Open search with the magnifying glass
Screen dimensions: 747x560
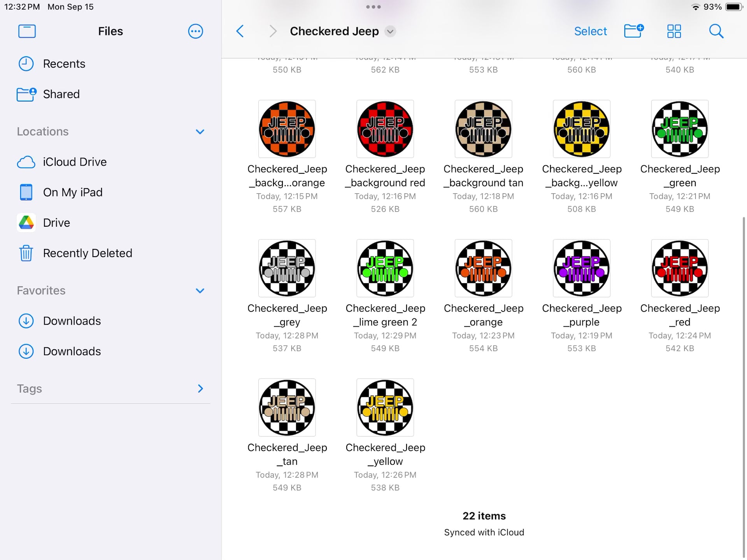(716, 31)
